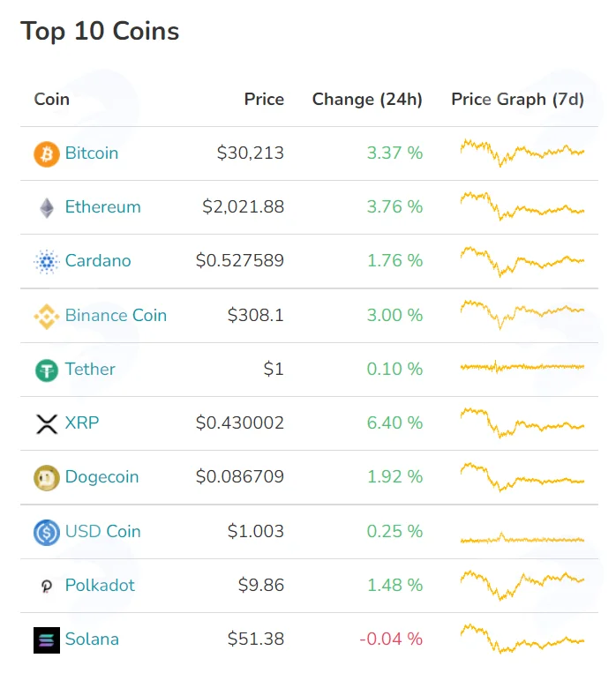This screenshot has width=616, height=673.
Task: Click the Price column header
Action: (x=264, y=99)
